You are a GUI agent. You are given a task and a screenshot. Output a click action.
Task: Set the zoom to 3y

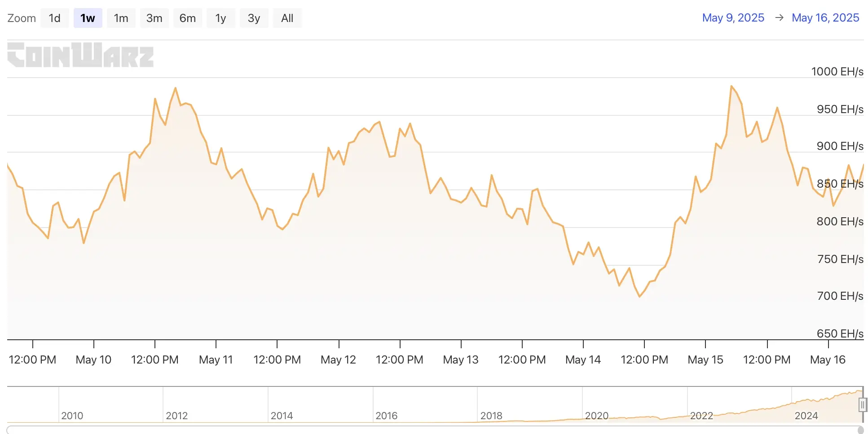(x=254, y=18)
